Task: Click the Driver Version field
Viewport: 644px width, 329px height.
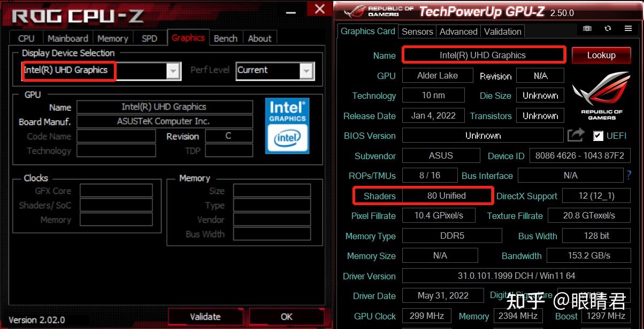Action: tap(516, 276)
